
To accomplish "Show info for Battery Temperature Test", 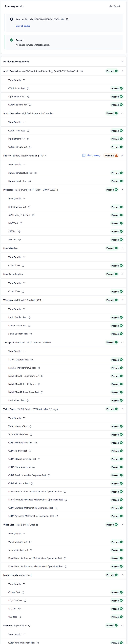I will pyautogui.click(x=36, y=173).
